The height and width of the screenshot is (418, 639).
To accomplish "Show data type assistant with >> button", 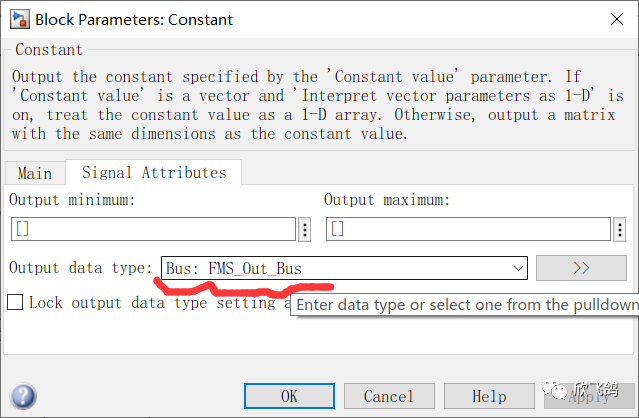I will 581,268.
